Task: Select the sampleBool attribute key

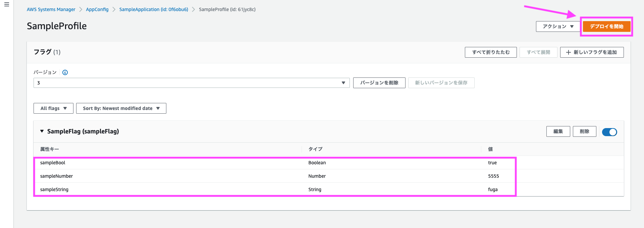Action: [53, 163]
